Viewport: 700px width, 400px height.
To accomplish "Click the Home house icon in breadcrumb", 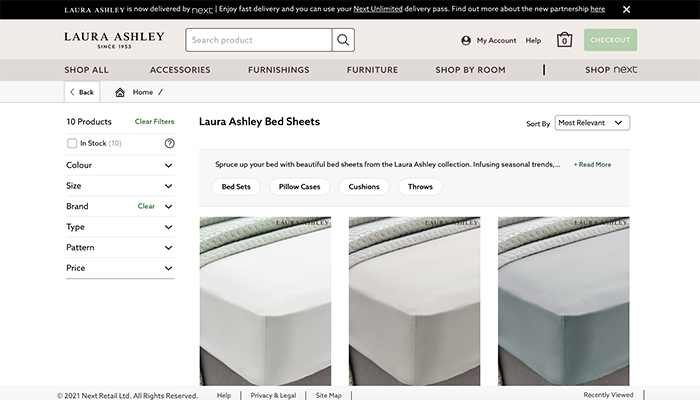I will pyautogui.click(x=120, y=92).
